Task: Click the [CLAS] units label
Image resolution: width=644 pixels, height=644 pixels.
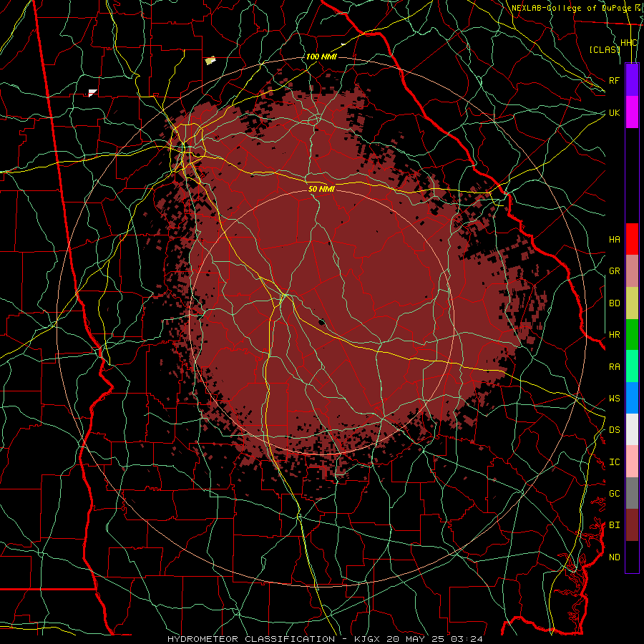Action: pyautogui.click(x=604, y=49)
